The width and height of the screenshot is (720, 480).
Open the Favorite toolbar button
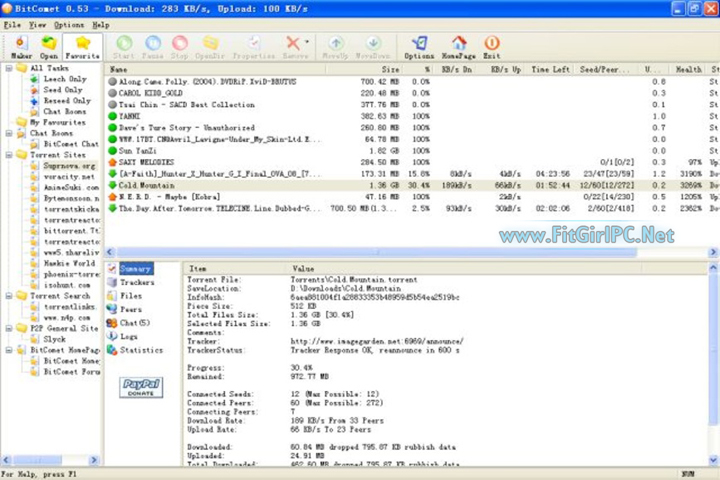pos(82,46)
